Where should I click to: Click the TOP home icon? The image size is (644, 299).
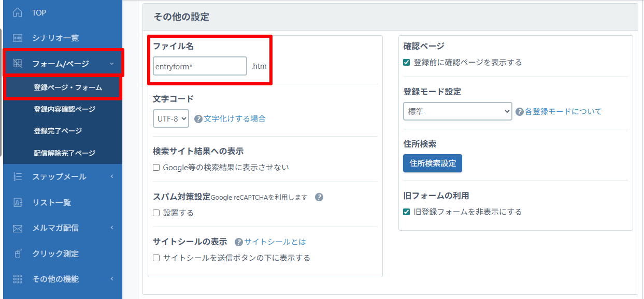(18, 12)
